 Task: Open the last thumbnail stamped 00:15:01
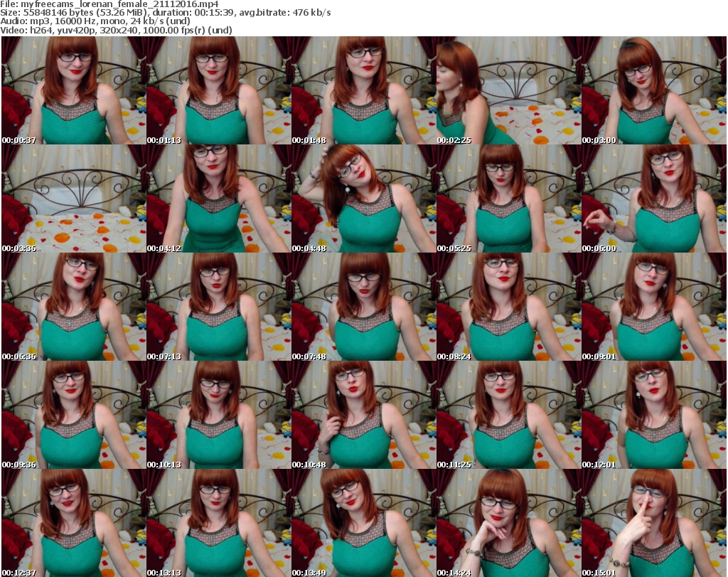point(654,523)
